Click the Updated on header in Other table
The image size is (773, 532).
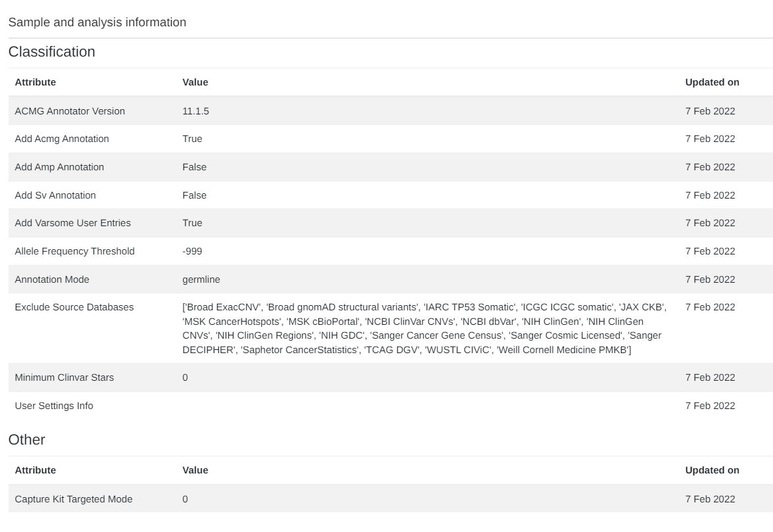point(712,470)
